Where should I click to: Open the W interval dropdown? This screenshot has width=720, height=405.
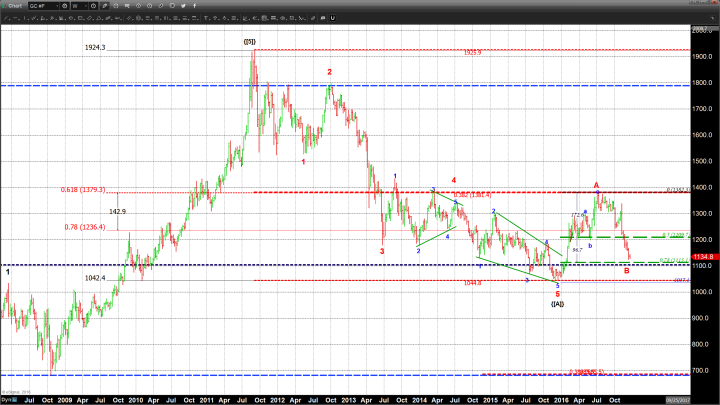(79, 6)
